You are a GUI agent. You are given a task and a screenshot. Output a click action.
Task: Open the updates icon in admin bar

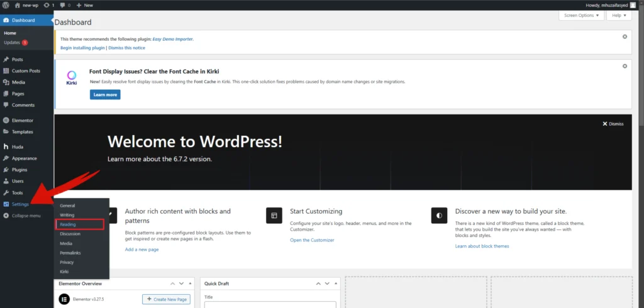pyautogui.click(x=49, y=5)
